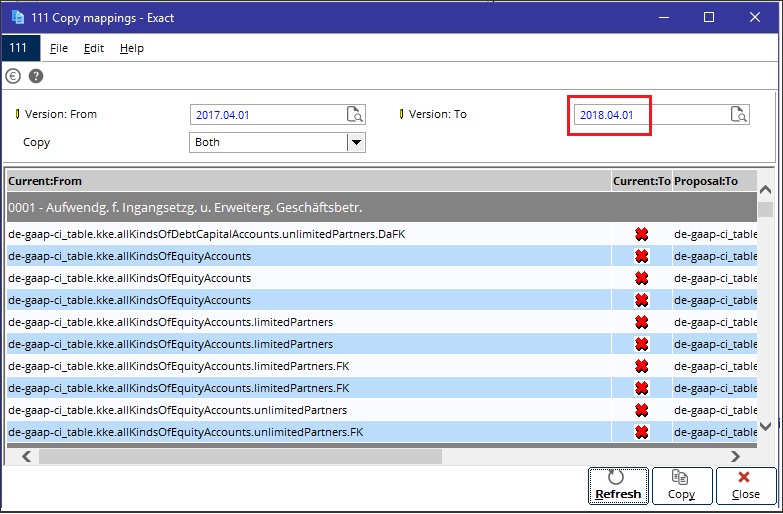
Task: Select group row 0001 - Aufwendg. f. Ingangsetzg.
Action: click(x=382, y=207)
